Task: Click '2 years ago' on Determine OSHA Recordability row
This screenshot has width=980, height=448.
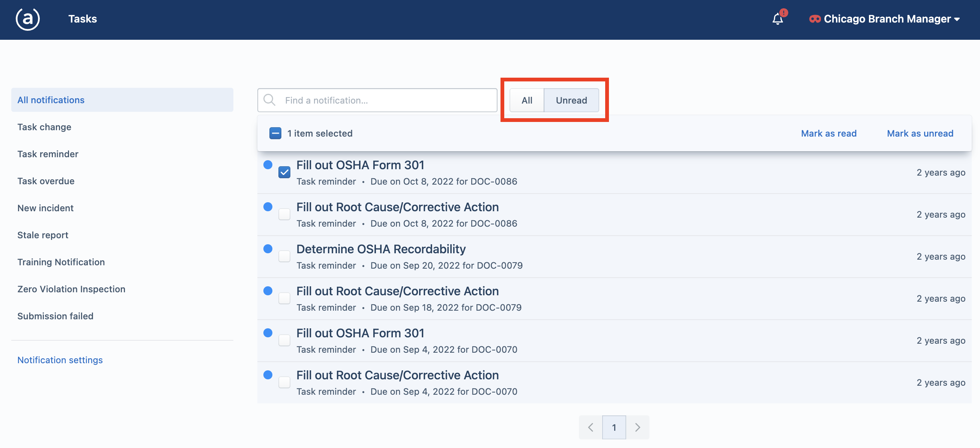Action: [941, 256]
